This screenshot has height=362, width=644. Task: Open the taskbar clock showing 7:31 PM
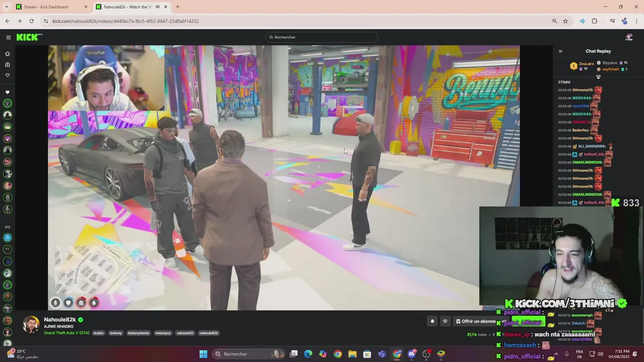pyautogui.click(x=618, y=354)
